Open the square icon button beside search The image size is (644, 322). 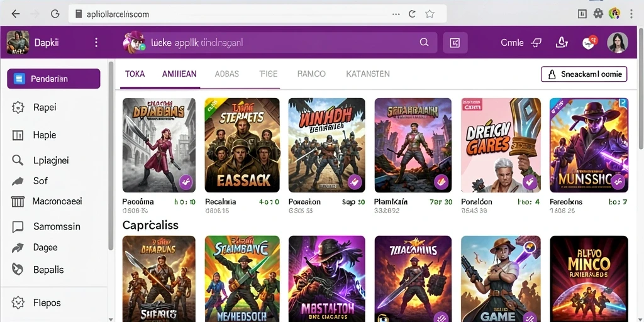pyautogui.click(x=455, y=43)
